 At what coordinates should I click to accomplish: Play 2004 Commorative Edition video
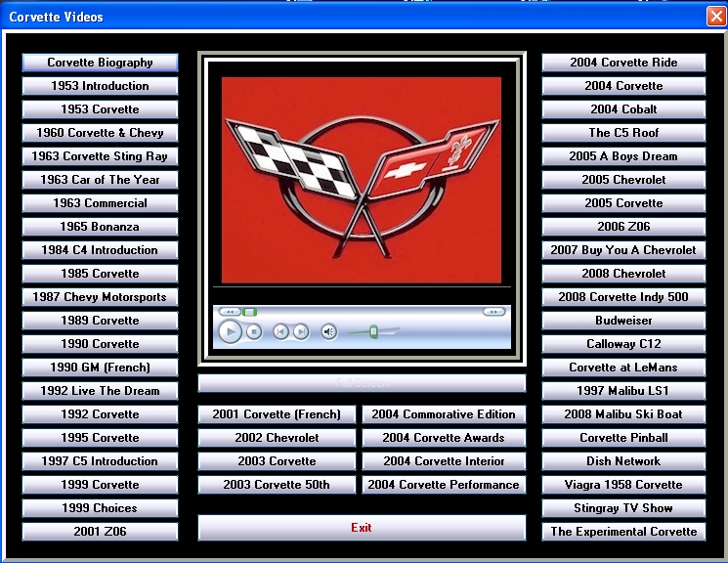444,414
